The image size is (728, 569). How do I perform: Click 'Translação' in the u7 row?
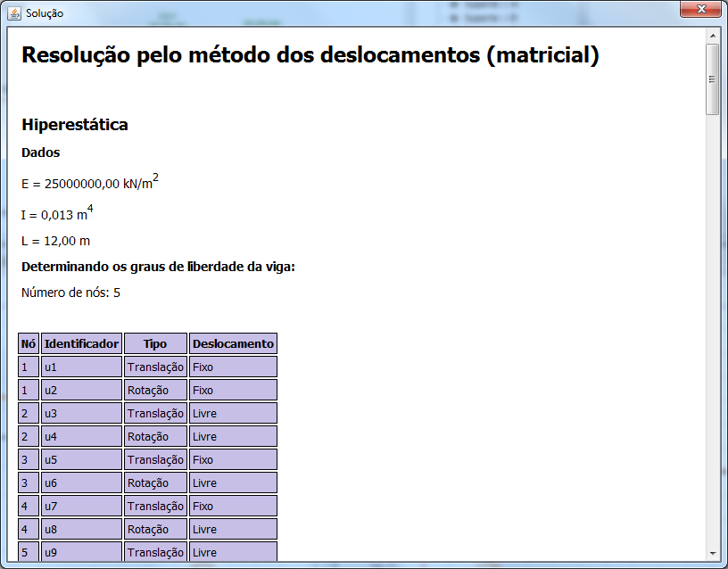[x=155, y=506]
